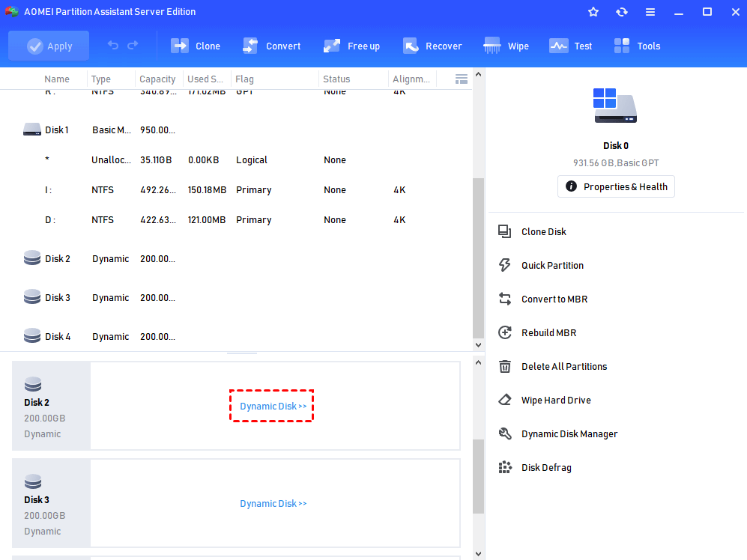Select the Disk 4 row in the list

tap(236, 337)
